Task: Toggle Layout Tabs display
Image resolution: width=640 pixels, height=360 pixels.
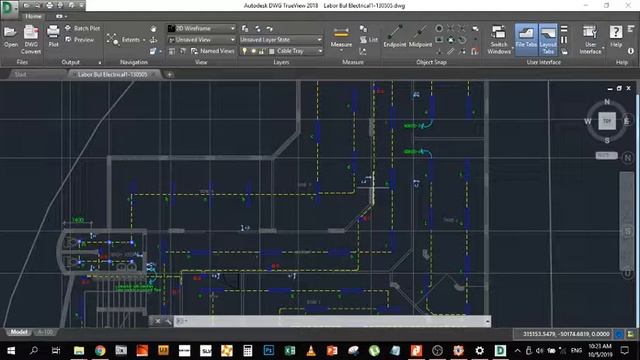Action: coord(548,39)
